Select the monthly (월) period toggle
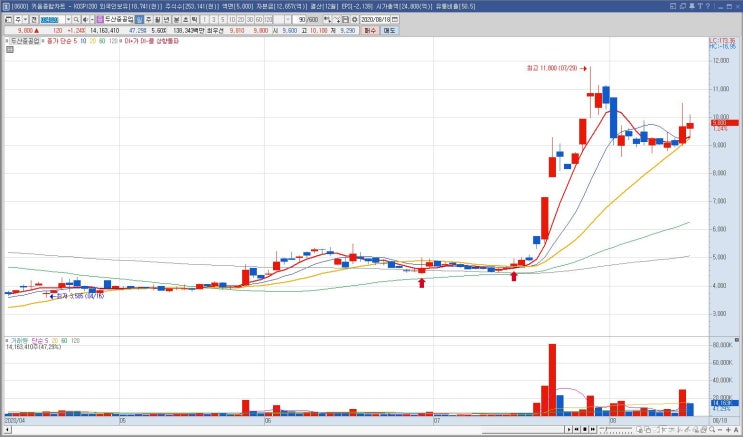 tap(157, 19)
